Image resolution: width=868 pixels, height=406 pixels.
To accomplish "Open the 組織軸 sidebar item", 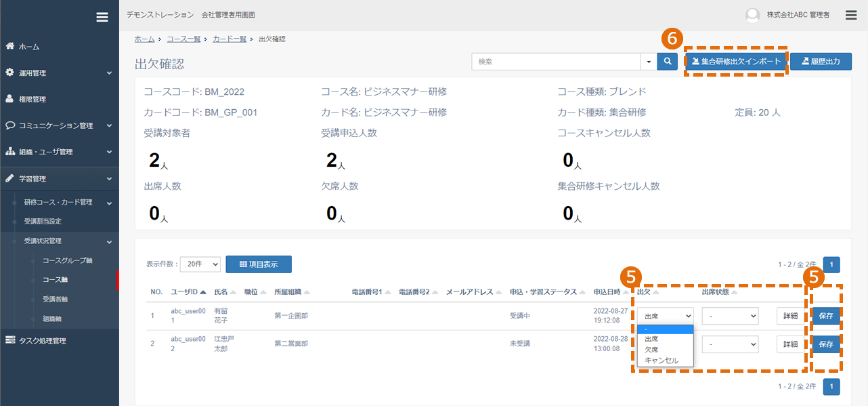I will click(x=52, y=319).
